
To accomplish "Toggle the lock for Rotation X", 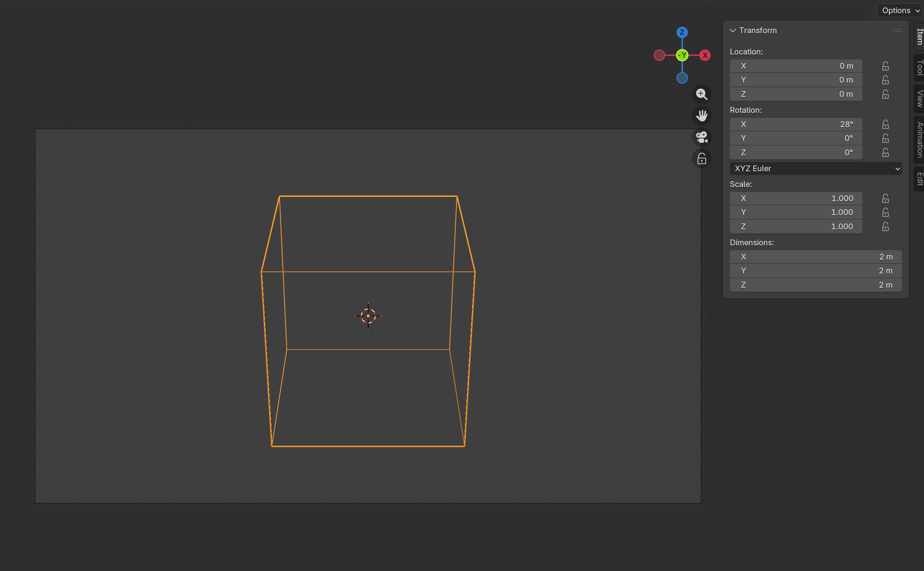I will [885, 124].
